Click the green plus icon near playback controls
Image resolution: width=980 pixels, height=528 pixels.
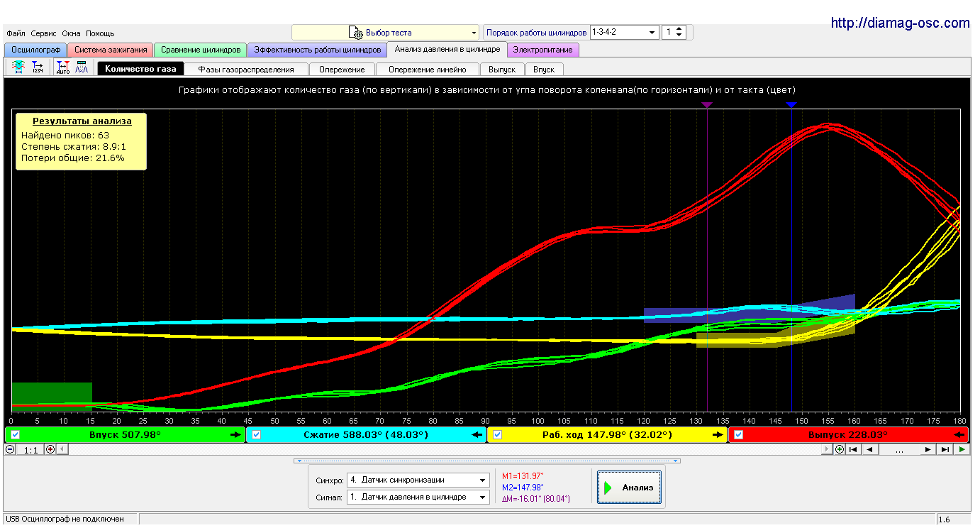[x=840, y=449]
